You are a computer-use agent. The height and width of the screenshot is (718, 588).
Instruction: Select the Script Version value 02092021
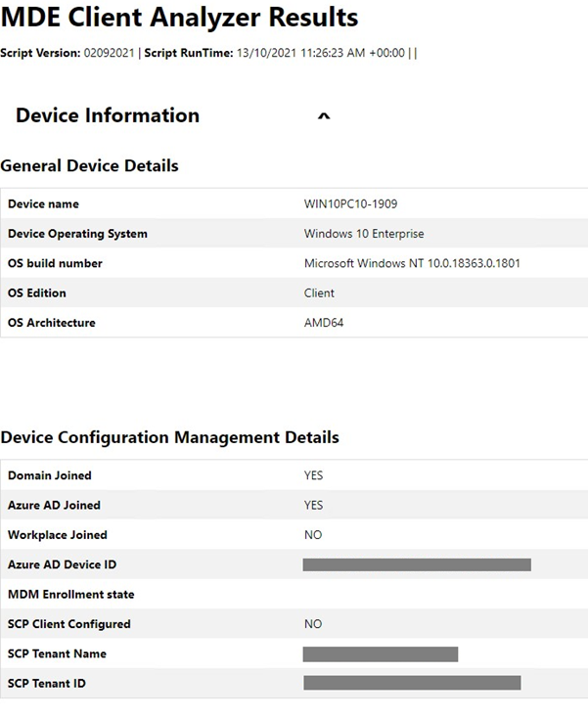[x=113, y=53]
